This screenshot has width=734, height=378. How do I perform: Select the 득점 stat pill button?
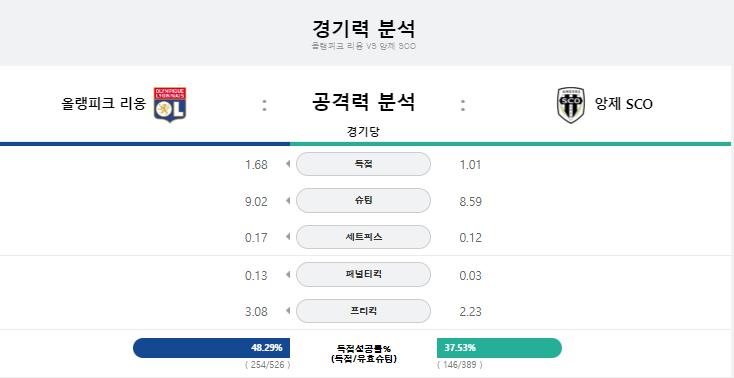point(363,164)
